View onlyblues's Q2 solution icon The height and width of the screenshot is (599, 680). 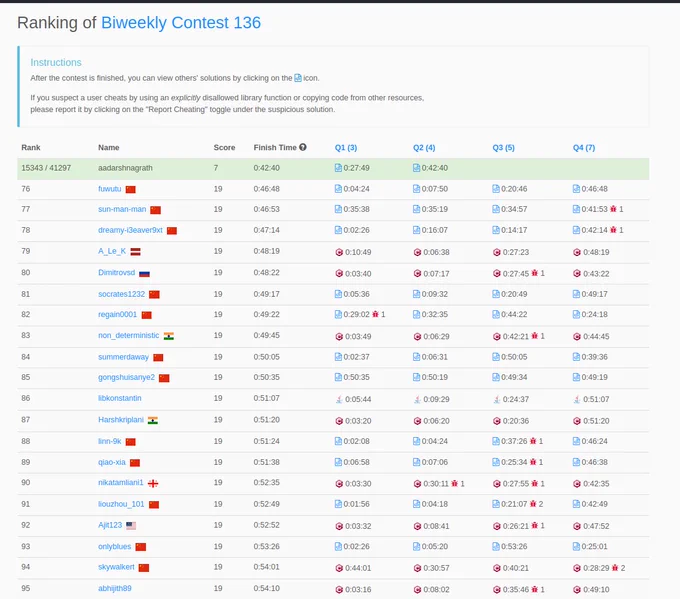click(416, 547)
